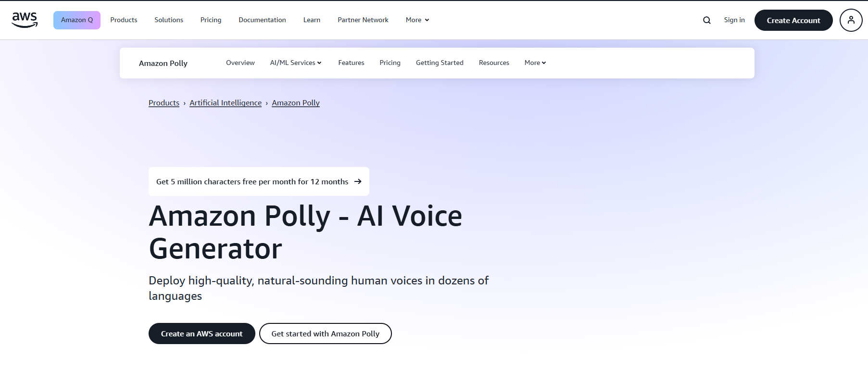Open the search magnifier icon
The image size is (868, 372).
706,20
